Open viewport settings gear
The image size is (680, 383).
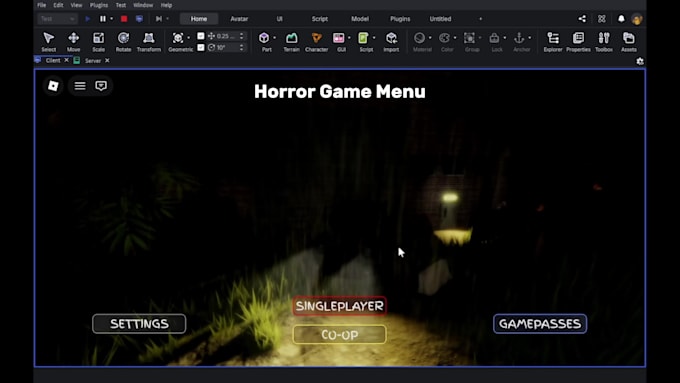[x=640, y=61]
